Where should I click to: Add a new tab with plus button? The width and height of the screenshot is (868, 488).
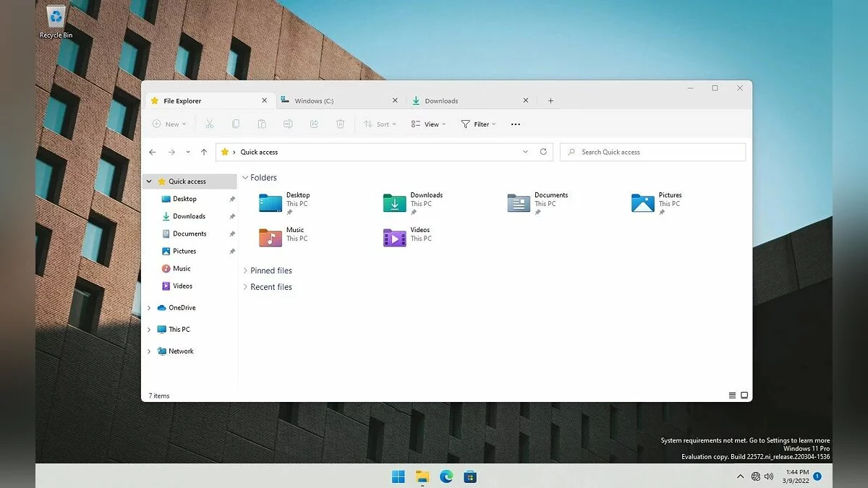[550, 100]
